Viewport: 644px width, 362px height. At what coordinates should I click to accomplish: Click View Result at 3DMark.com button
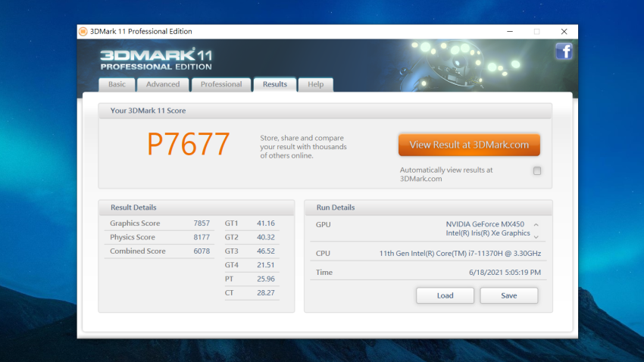[x=469, y=145]
